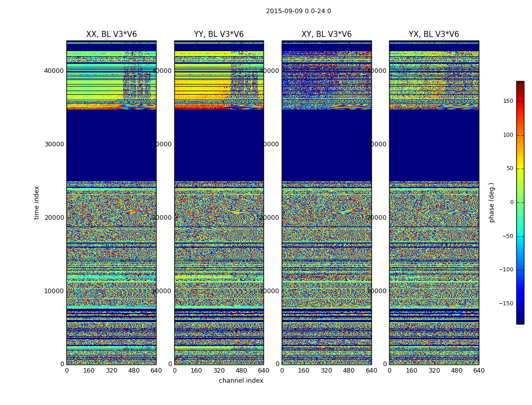Click the 'channel index' x-axis label
The image size is (532, 405).
point(241,381)
